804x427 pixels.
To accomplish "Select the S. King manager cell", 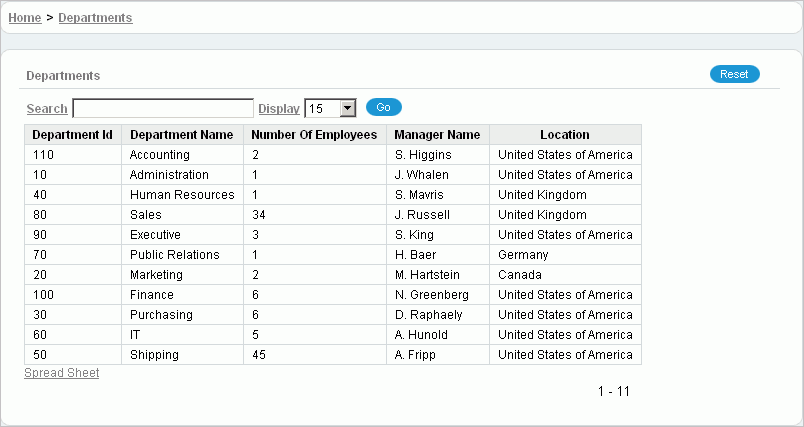I will pos(416,235).
